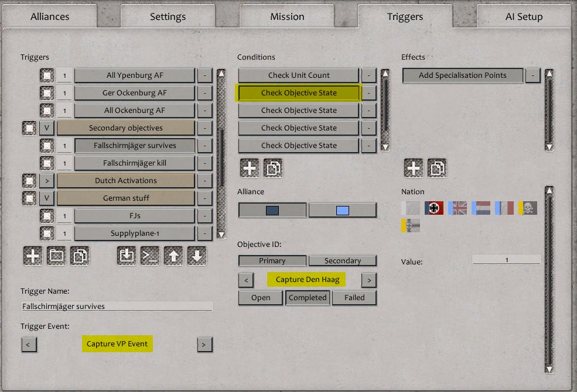Remove the Supplyplane-1 trigger

(x=204, y=233)
